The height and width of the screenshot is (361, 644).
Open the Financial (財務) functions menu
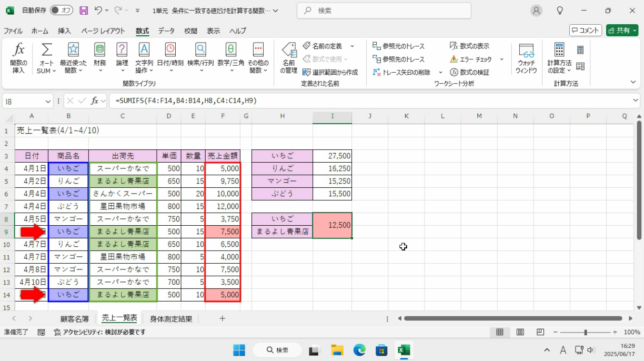(99, 58)
